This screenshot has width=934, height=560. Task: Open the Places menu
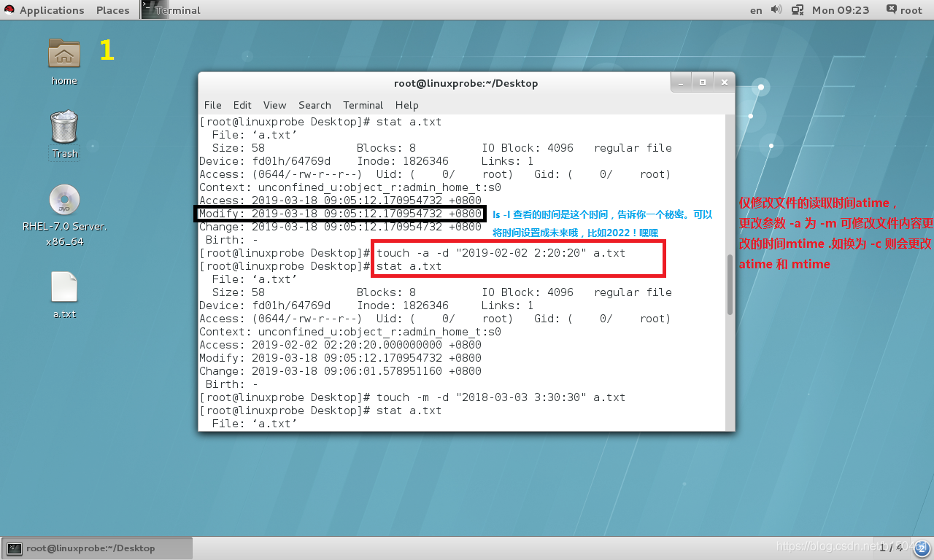tap(112, 10)
